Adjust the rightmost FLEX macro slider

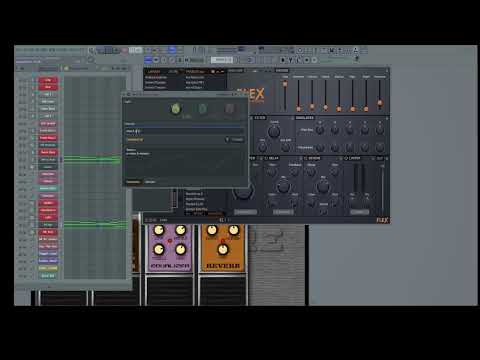pos(380,103)
